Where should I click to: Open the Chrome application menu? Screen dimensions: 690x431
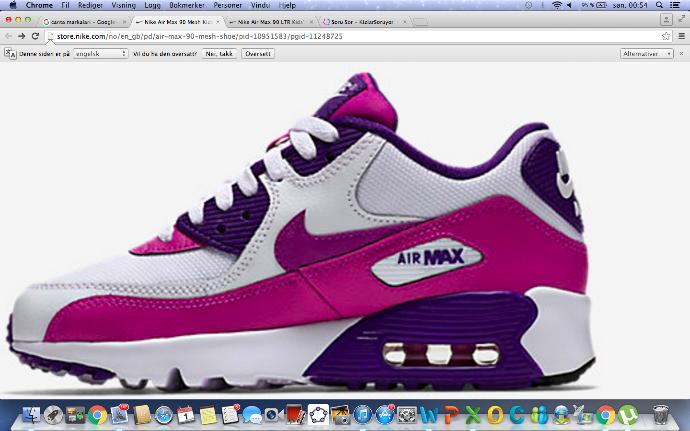[x=39, y=5]
